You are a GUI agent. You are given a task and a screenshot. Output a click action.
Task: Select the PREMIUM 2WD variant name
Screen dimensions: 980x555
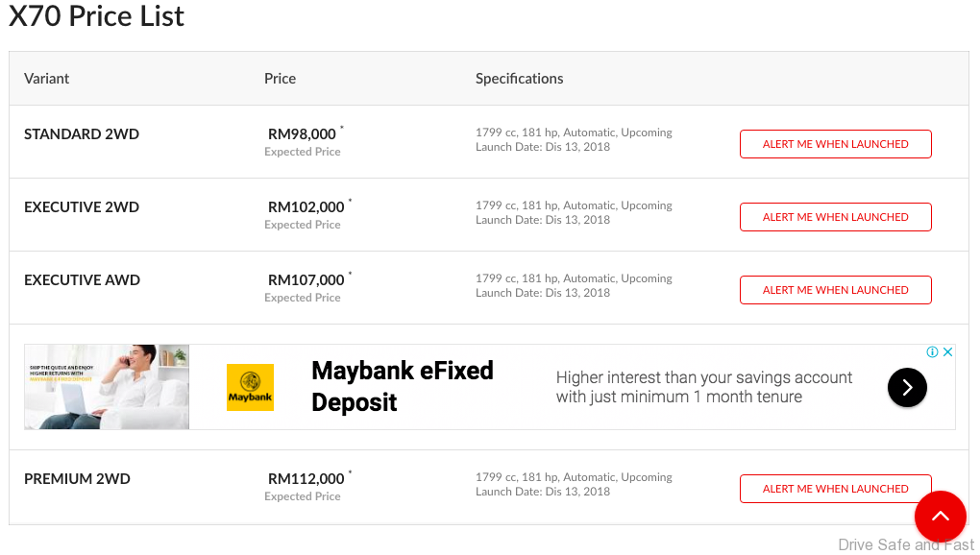77,479
